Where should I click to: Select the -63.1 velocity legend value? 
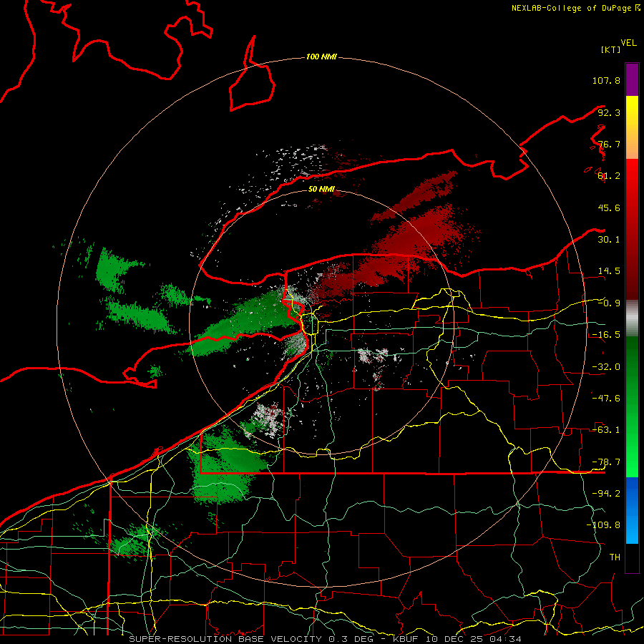click(606, 430)
